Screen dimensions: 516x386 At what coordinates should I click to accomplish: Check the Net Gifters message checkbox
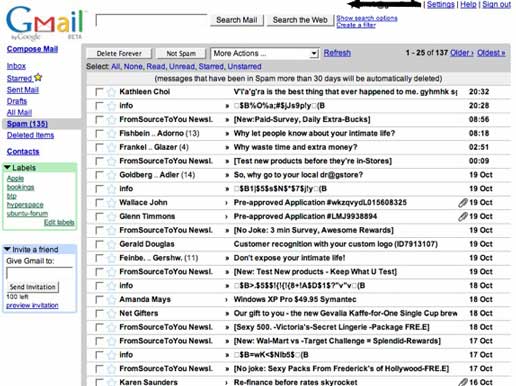pos(99,313)
